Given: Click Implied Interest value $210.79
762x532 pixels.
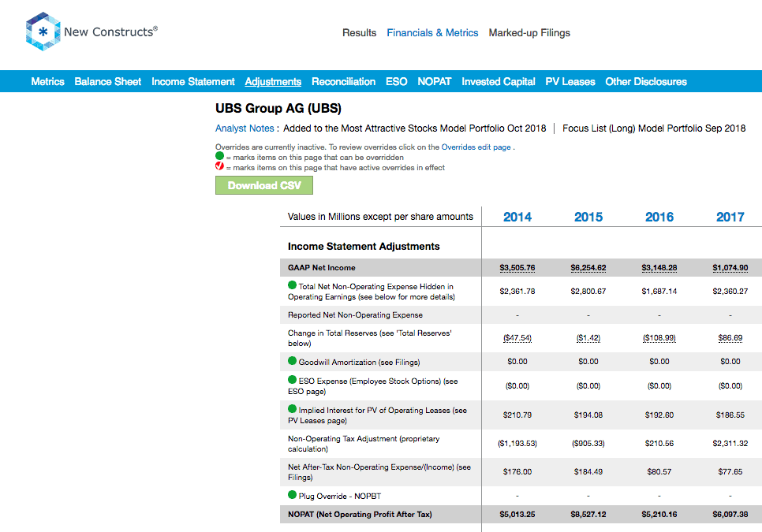Looking at the screenshot, I should [517, 415].
